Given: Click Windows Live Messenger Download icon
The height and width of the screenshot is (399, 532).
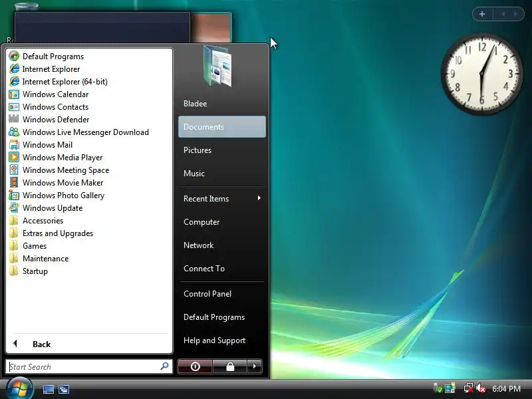Looking at the screenshot, I should (x=14, y=132).
